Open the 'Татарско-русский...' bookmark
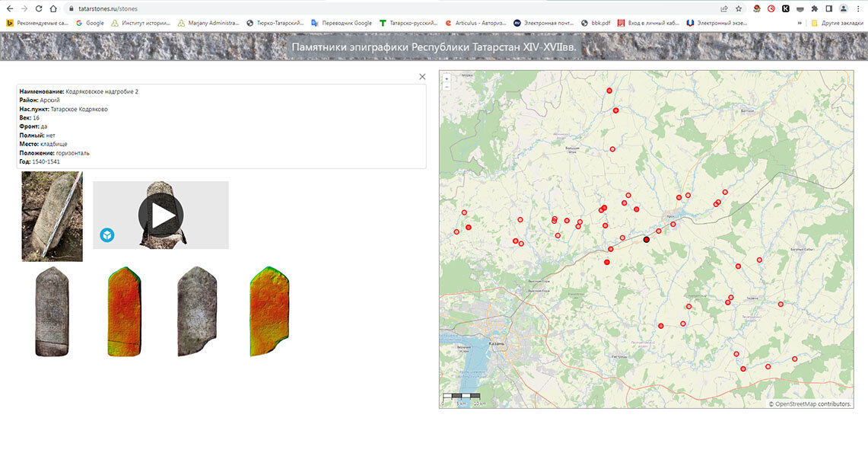Screen dimensions: 868x453 tap(408, 24)
